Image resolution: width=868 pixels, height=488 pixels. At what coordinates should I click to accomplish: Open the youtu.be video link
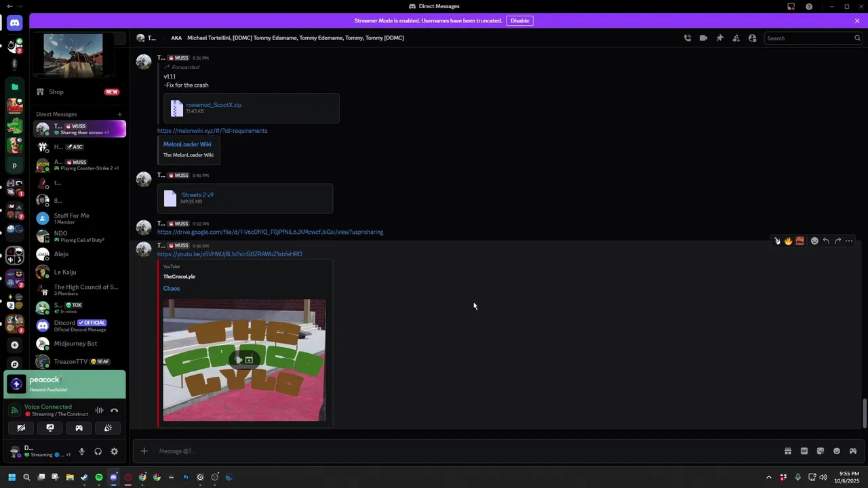coord(229,254)
